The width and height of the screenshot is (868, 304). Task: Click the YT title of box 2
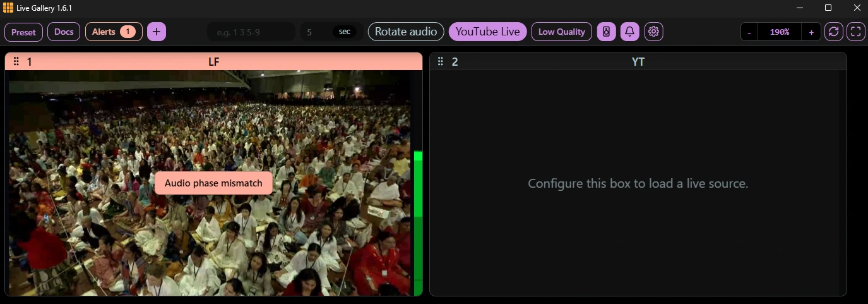point(638,61)
